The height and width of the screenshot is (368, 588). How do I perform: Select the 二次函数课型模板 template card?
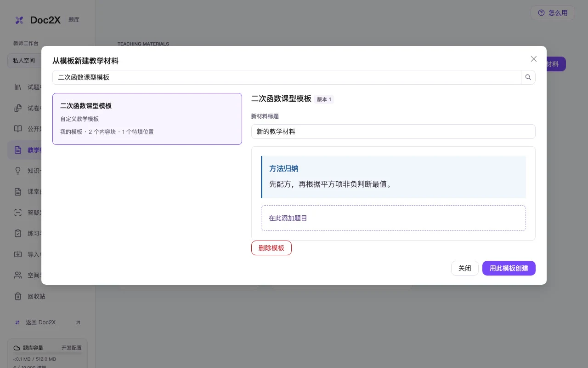147,119
